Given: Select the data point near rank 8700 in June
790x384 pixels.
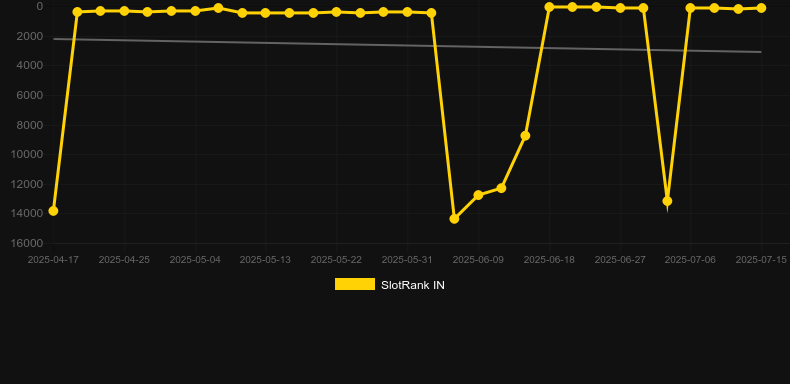Looking at the screenshot, I should [x=525, y=136].
